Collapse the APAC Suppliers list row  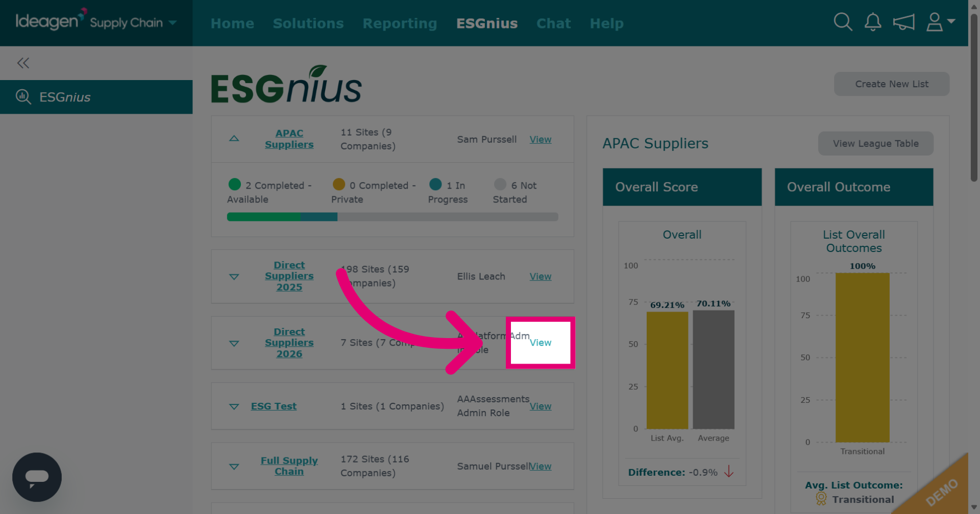coord(234,139)
